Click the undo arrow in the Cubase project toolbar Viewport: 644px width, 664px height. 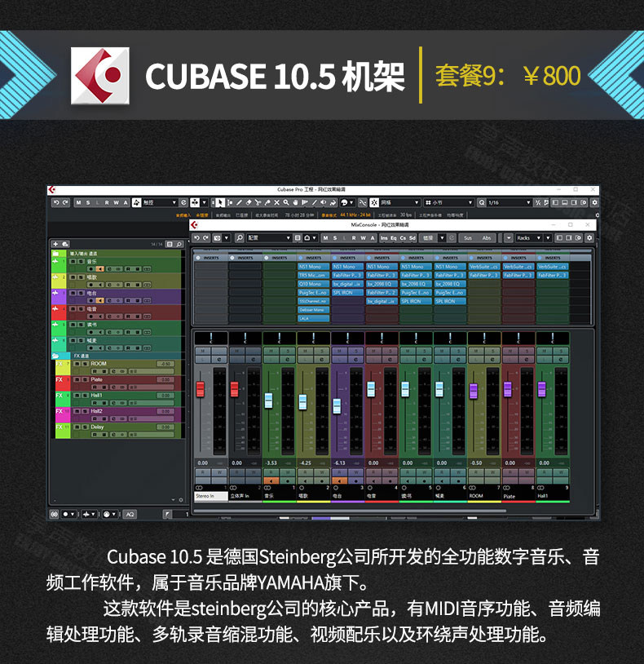pyautogui.click(x=56, y=202)
